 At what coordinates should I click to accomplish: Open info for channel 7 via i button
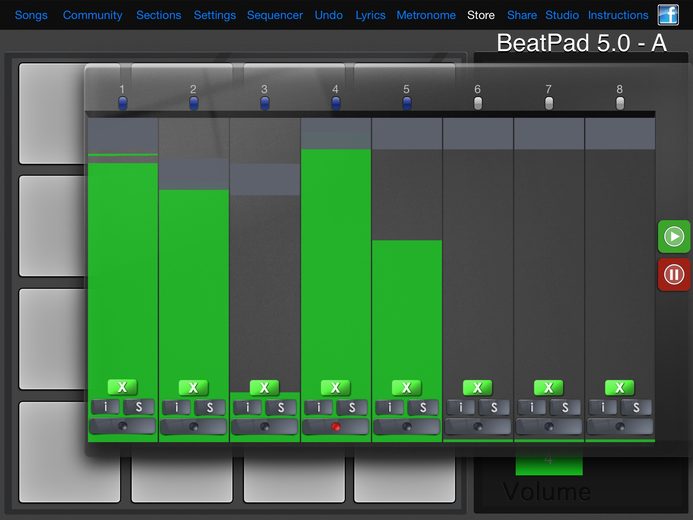click(x=532, y=407)
